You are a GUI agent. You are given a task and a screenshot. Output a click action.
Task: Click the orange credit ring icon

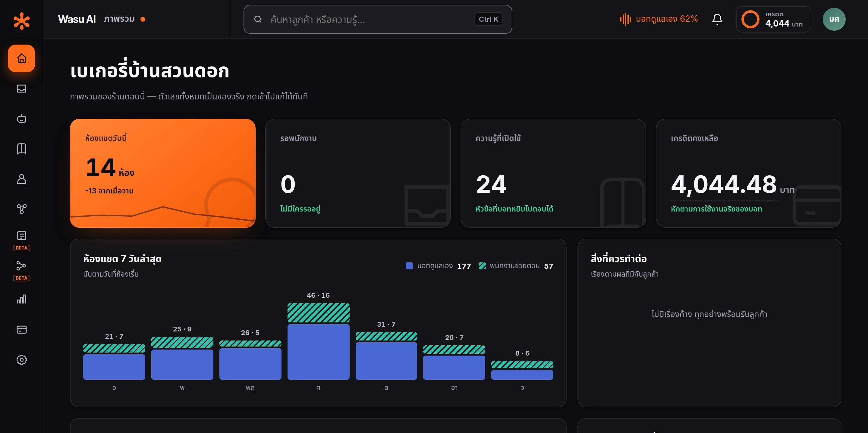pyautogui.click(x=750, y=19)
